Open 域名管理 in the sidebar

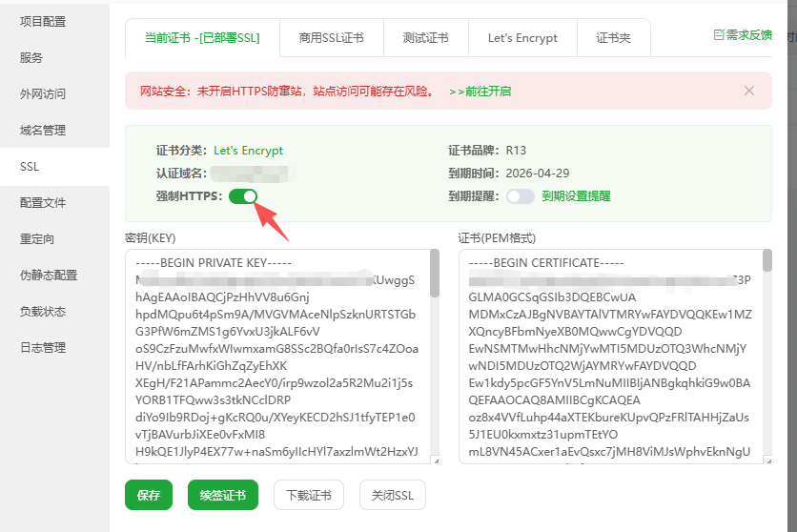pos(43,131)
